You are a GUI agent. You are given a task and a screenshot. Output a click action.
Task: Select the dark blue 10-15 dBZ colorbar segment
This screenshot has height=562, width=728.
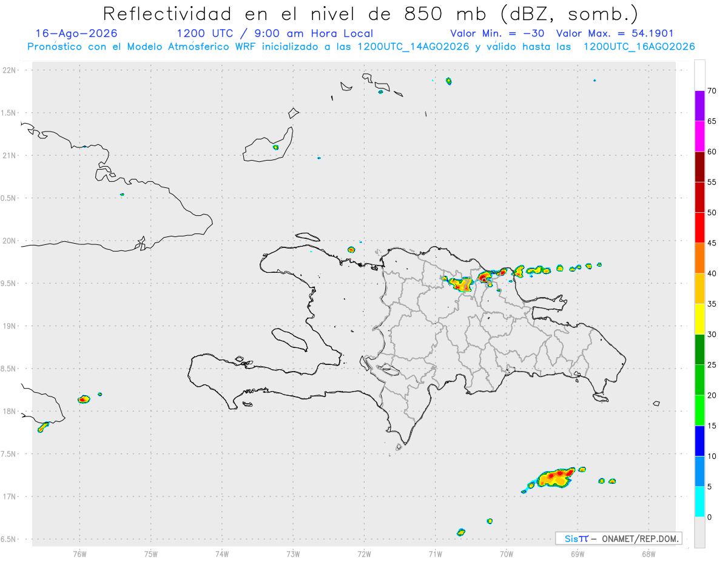(x=699, y=441)
